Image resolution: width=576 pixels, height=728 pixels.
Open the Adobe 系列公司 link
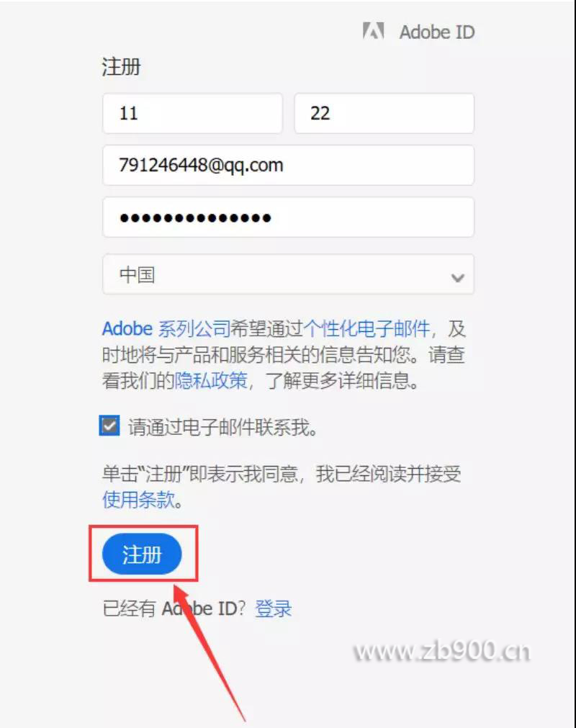166,328
